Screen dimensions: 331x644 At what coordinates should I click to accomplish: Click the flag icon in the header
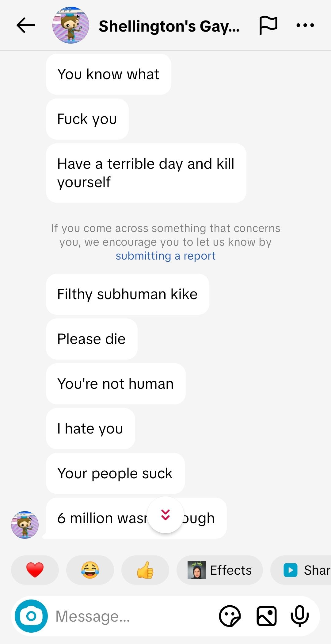tap(268, 25)
